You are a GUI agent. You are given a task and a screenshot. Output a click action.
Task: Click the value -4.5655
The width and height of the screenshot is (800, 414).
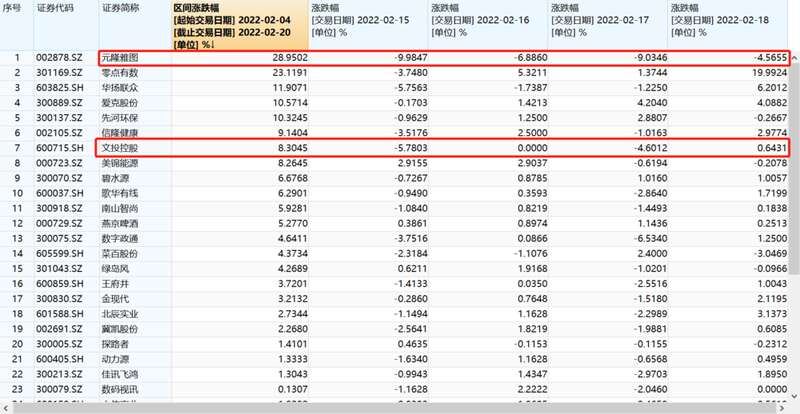click(770, 58)
